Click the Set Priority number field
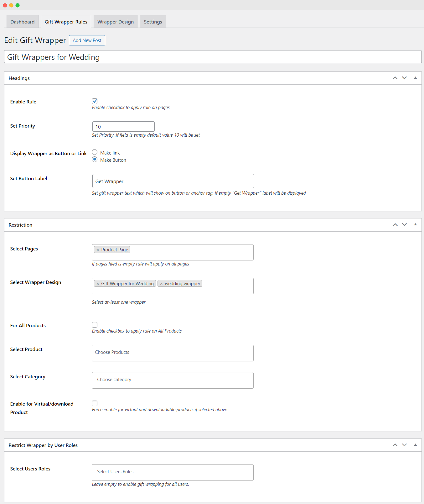424x504 pixels. pos(123,127)
